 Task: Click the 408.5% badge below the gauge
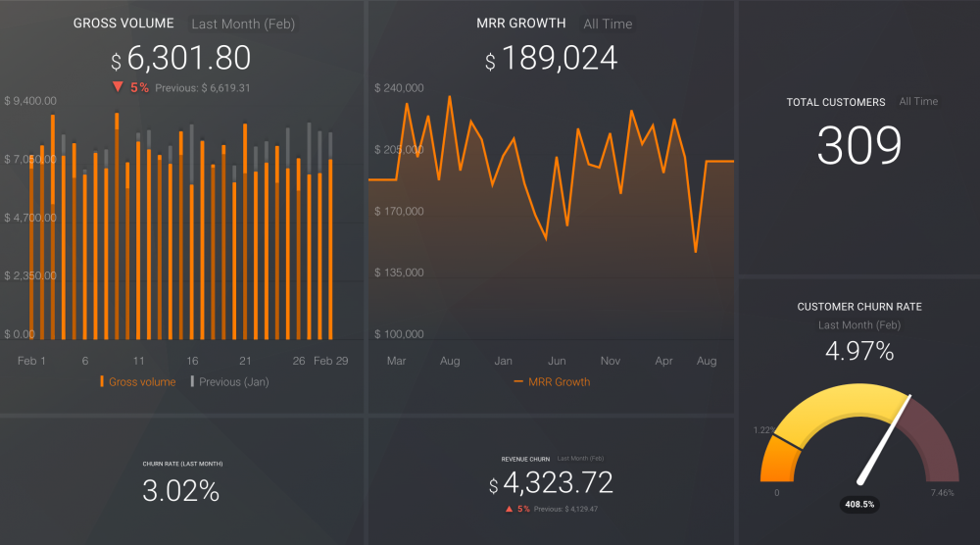(x=861, y=505)
